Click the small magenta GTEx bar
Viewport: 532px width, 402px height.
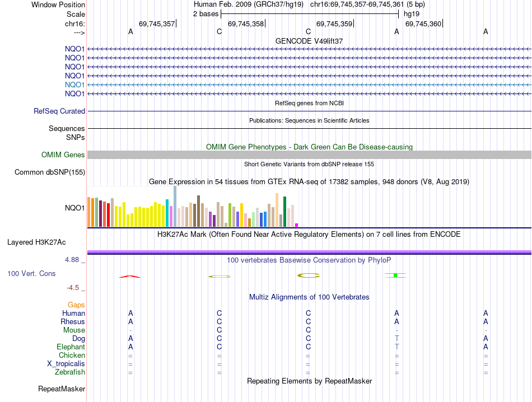point(297,225)
